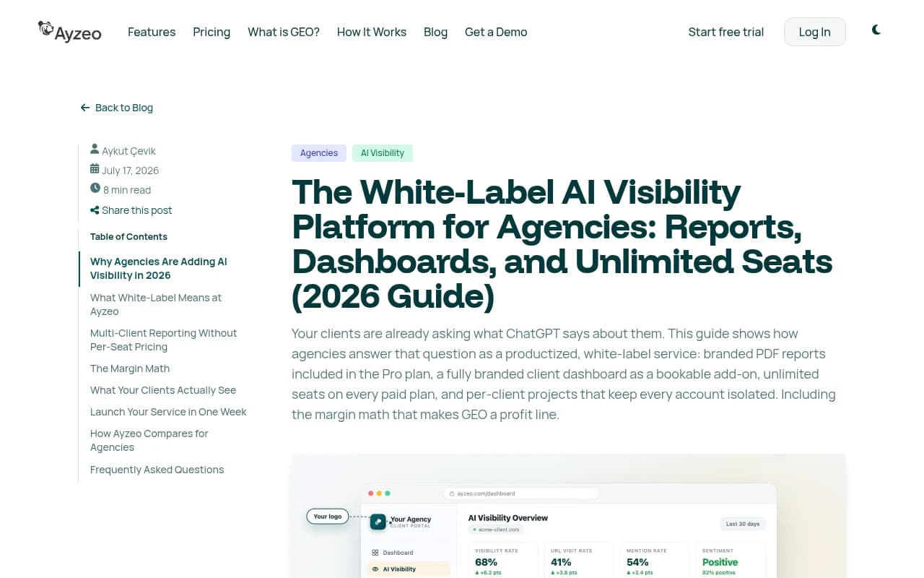
Task: Open the Features menu item
Action: pos(152,32)
